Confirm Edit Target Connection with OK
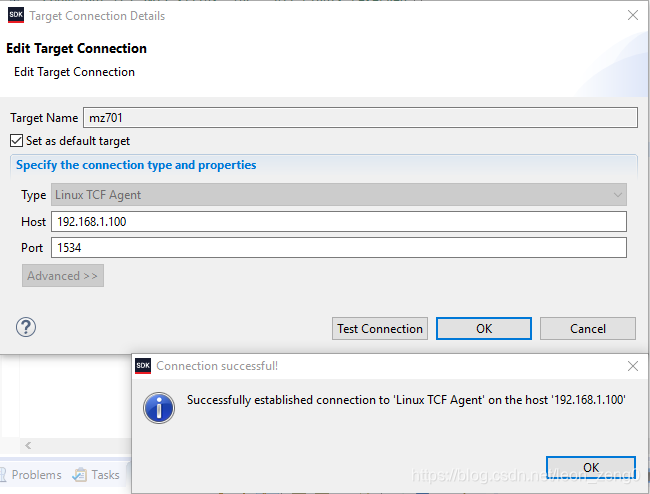650x494 pixels. coord(484,329)
